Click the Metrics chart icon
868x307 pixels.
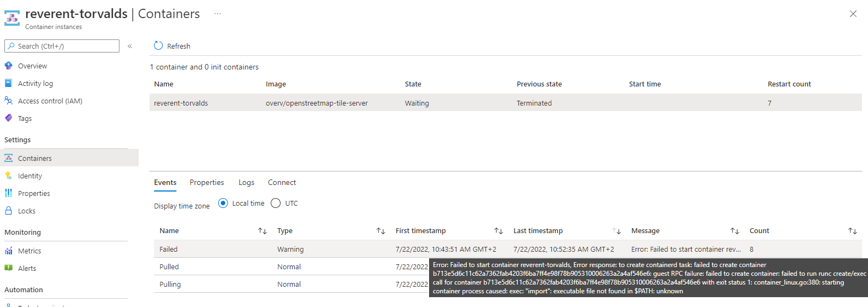click(x=8, y=251)
